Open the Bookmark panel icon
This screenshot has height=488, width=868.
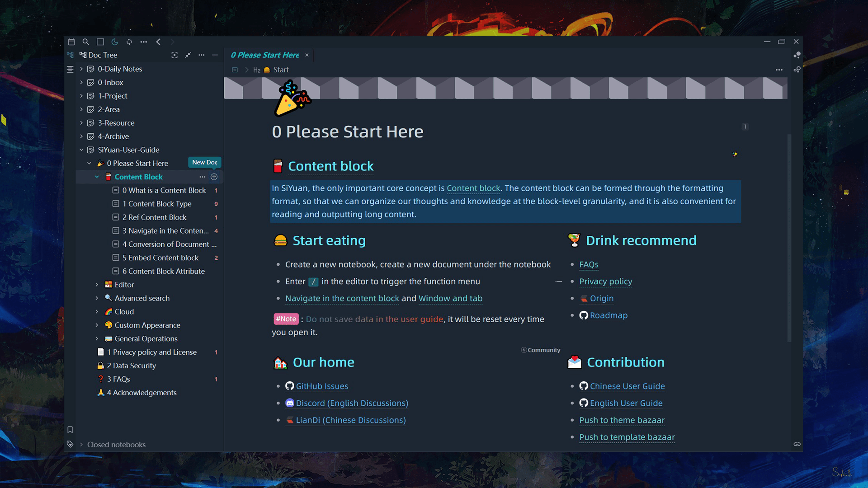70,430
